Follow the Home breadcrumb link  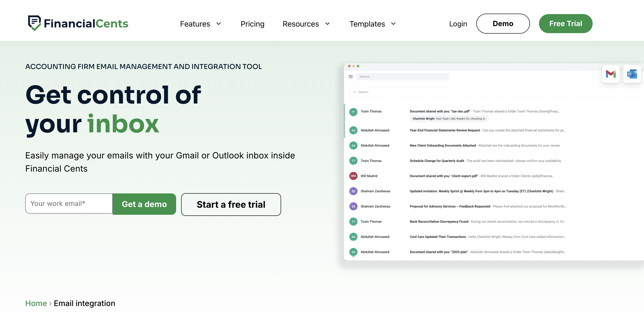click(36, 303)
